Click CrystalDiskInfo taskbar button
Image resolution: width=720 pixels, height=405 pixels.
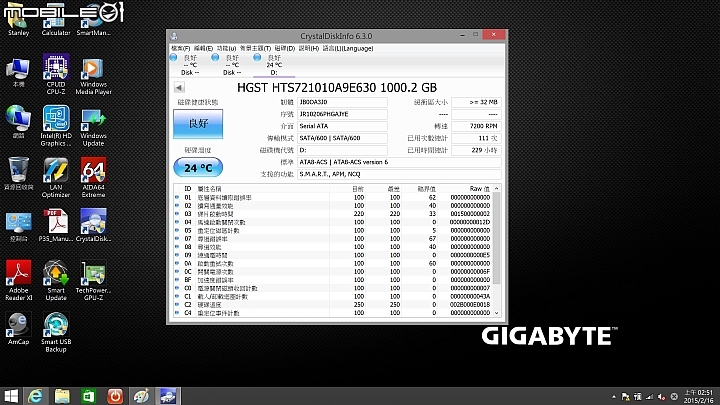[x=168, y=396]
